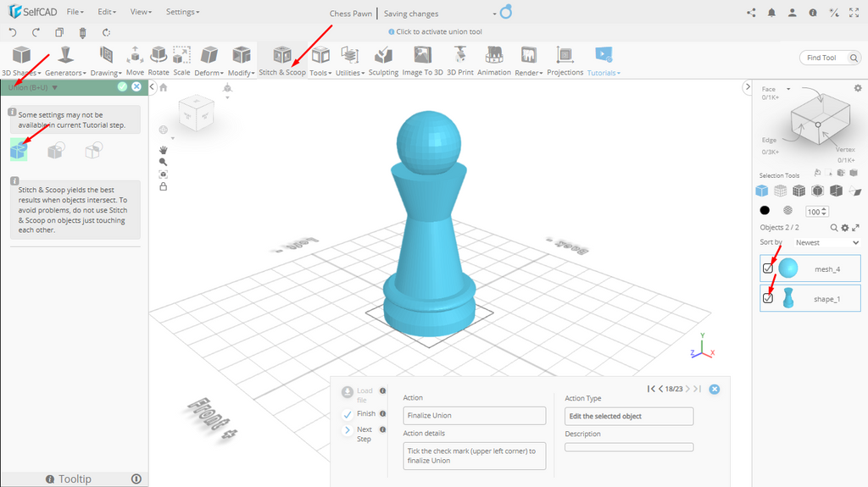Click the black solid color swatch
The image size is (868, 487).
coord(765,211)
